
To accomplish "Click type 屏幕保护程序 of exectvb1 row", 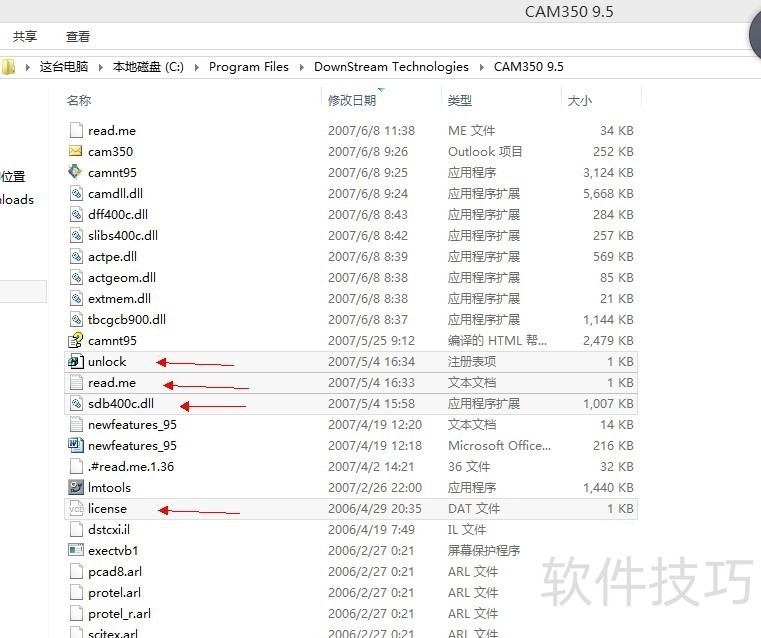I will tap(484, 551).
